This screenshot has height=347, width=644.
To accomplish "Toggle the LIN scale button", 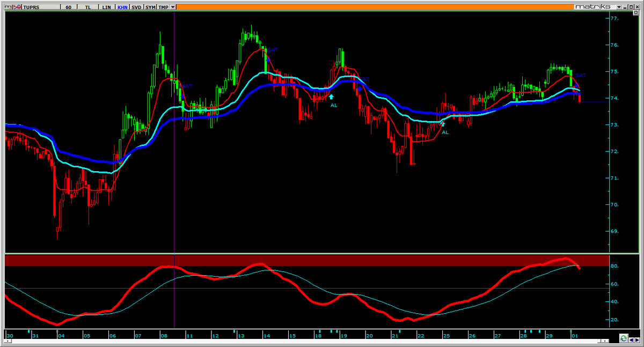I will point(107,7).
